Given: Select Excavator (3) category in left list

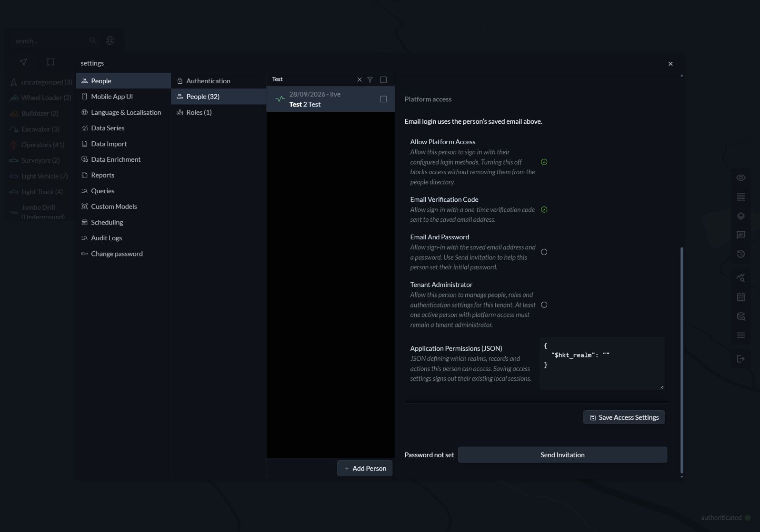Looking at the screenshot, I should point(40,129).
